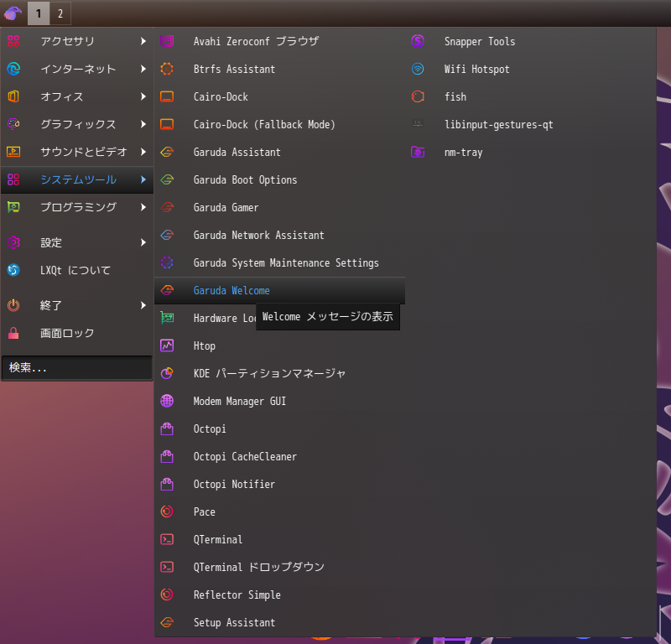
Task: Click the nm-tray icon
Action: [418, 152]
